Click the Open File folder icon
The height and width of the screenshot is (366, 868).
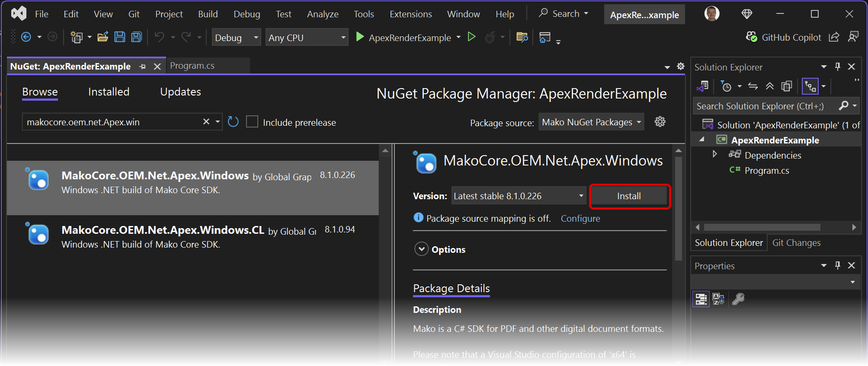[x=102, y=37]
